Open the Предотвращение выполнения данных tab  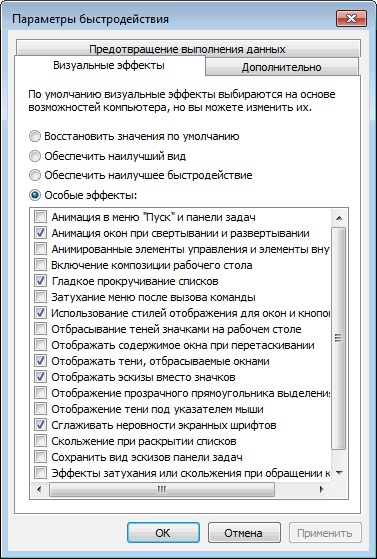188,49
